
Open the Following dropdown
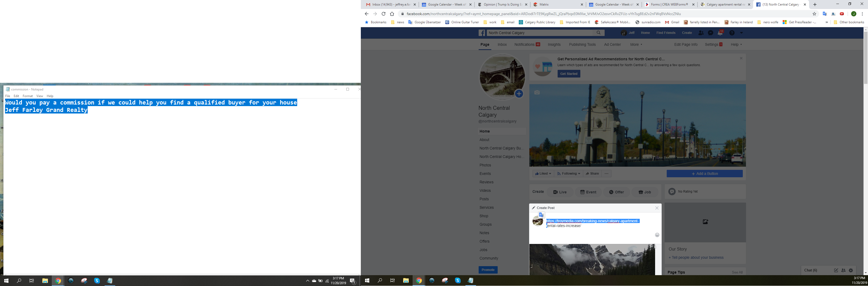pyautogui.click(x=568, y=174)
